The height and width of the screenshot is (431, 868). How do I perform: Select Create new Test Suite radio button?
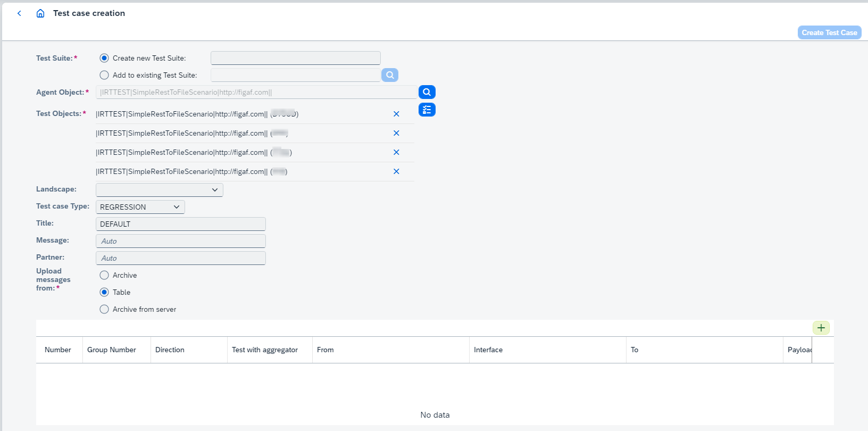tap(104, 58)
